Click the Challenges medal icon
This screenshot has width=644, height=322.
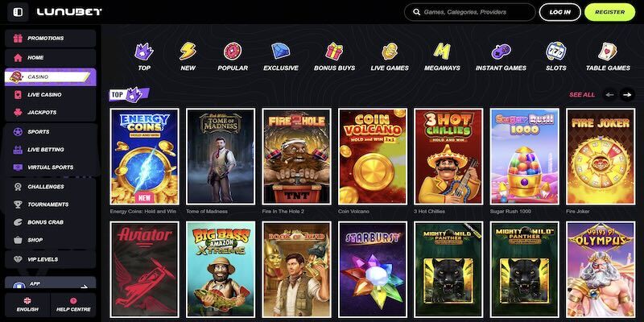tap(18, 187)
